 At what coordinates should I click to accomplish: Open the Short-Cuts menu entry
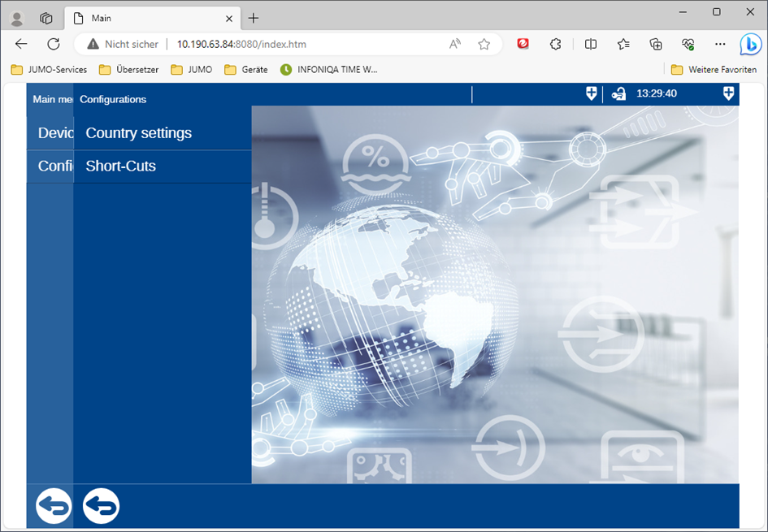[121, 167]
